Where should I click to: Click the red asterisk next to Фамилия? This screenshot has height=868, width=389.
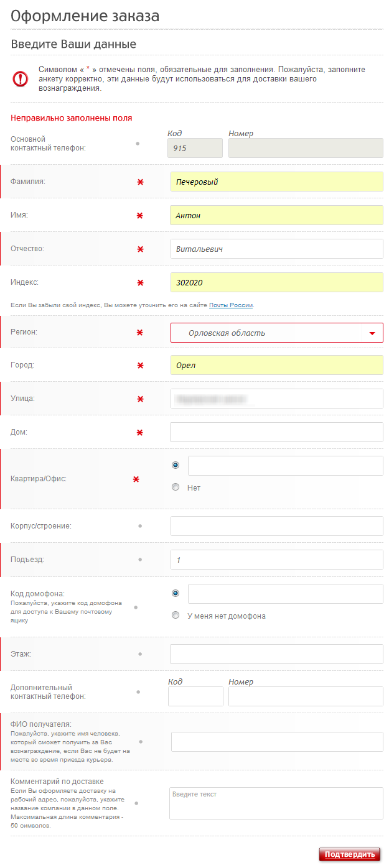point(140,182)
